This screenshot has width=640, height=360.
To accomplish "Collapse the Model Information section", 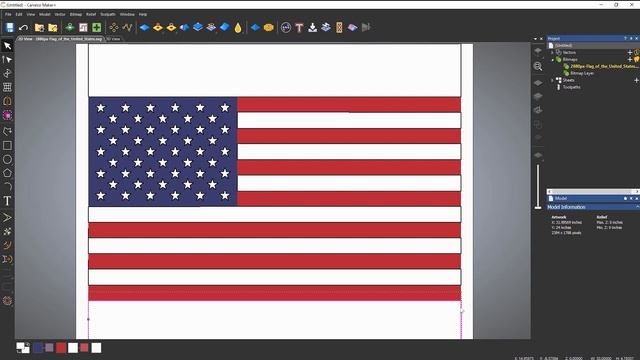I will click(x=637, y=207).
